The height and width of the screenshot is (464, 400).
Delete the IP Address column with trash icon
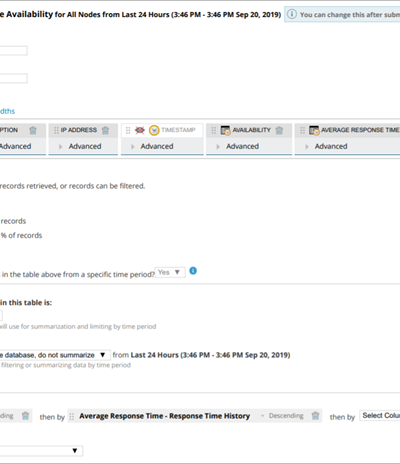[x=105, y=130]
